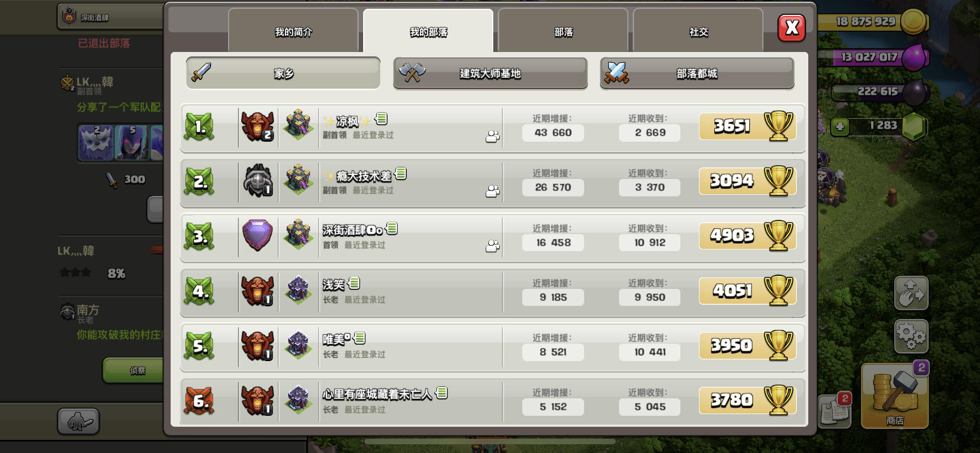
Task: Tap the green list badge beside 浅笑
Action: [354, 283]
